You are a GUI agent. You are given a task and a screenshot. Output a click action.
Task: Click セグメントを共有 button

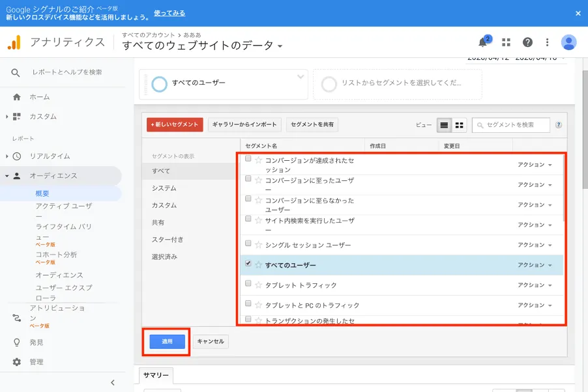312,124
